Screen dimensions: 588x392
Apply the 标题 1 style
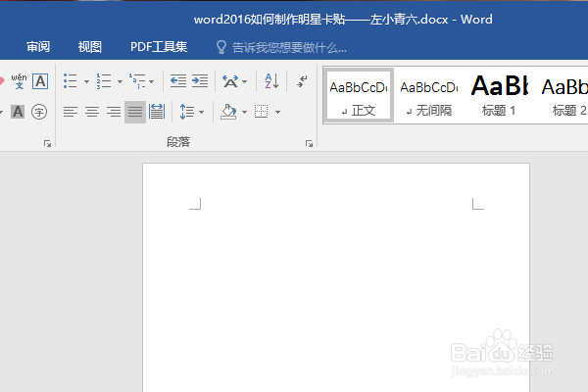tap(499, 95)
